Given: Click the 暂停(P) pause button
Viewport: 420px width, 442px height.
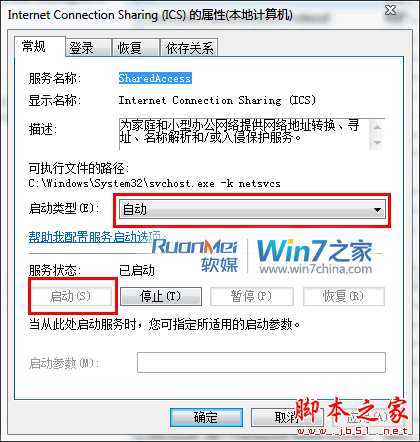Looking at the screenshot, I should [252, 296].
